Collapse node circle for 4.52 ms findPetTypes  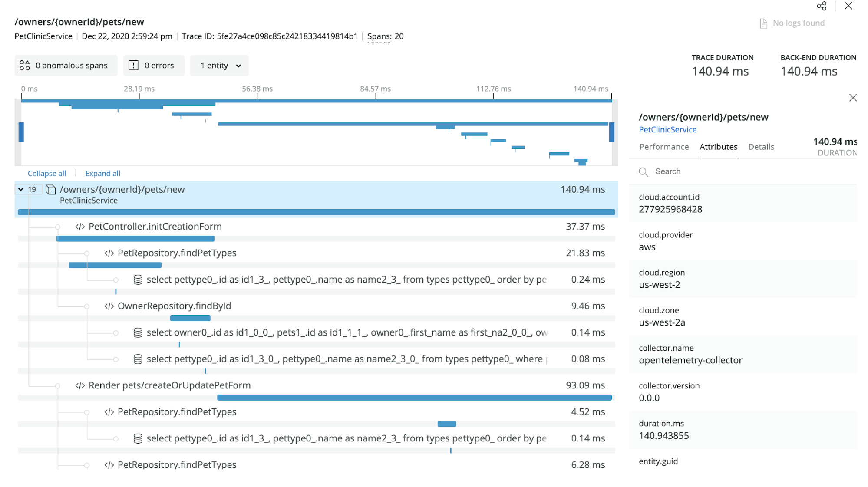pyautogui.click(x=86, y=412)
